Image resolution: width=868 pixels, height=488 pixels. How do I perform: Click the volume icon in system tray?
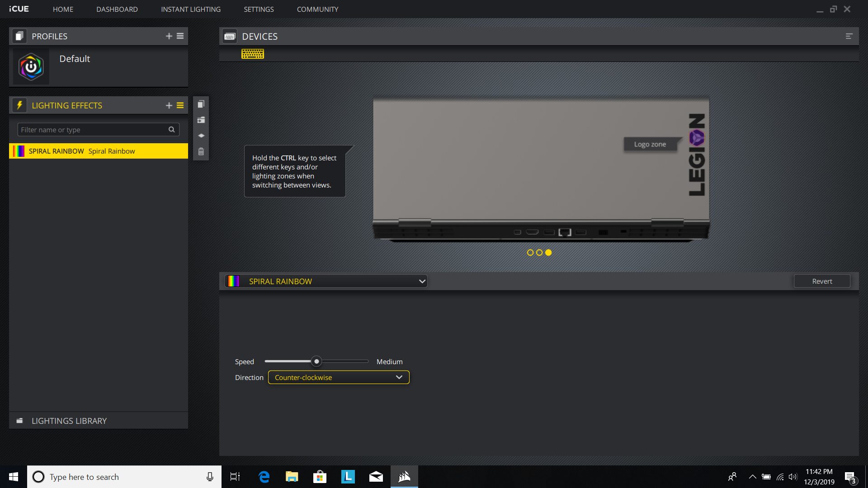[793, 477]
